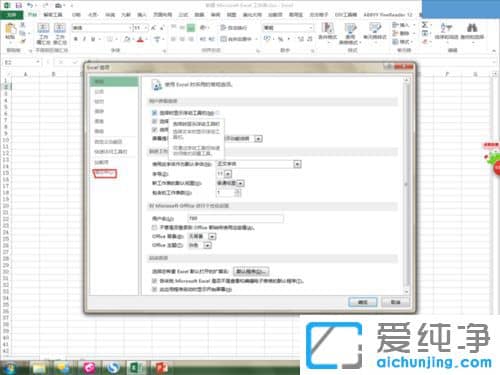This screenshot has width=500, height=375.
Task: Toggle Show Quick Analysis options checkbox
Action: coord(154,121)
